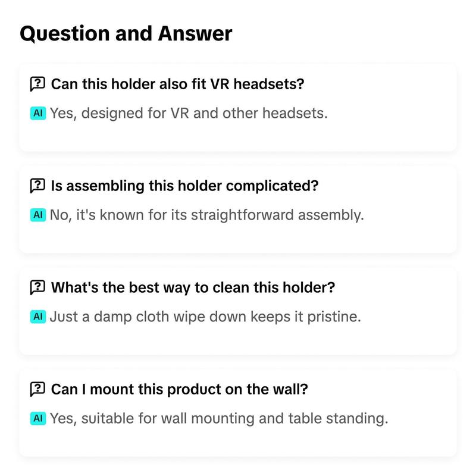Click question icon beside assembling question

pyautogui.click(x=37, y=186)
